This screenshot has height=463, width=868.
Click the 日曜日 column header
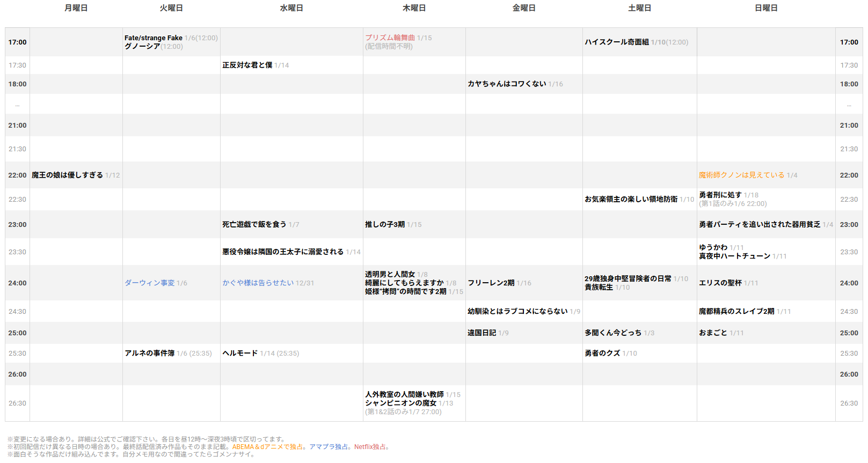pyautogui.click(x=766, y=8)
